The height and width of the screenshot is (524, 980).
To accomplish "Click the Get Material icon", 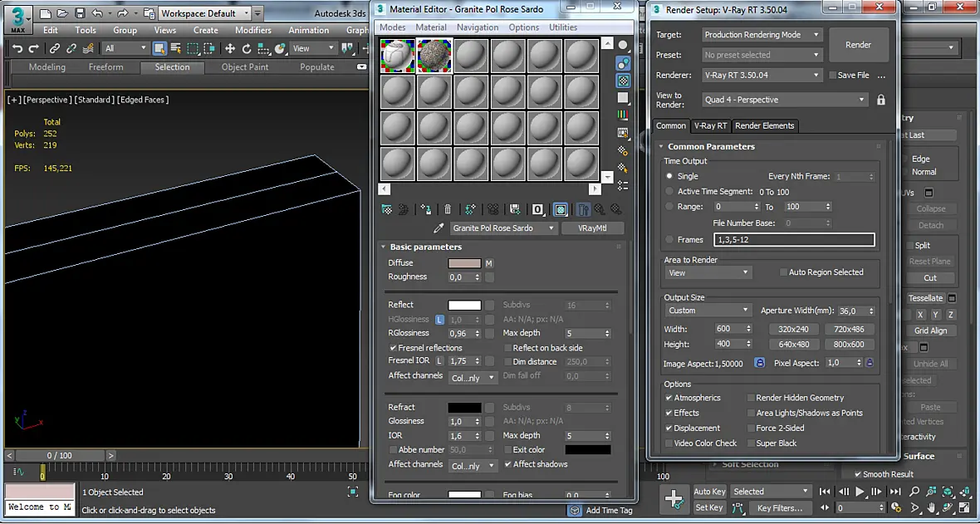I will point(387,209).
